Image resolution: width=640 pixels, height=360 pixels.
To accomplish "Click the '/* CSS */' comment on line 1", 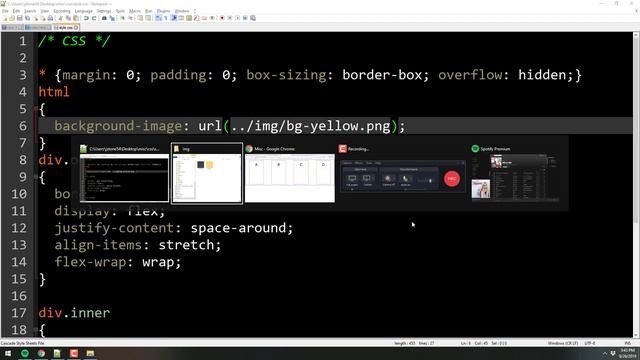I will (74, 41).
